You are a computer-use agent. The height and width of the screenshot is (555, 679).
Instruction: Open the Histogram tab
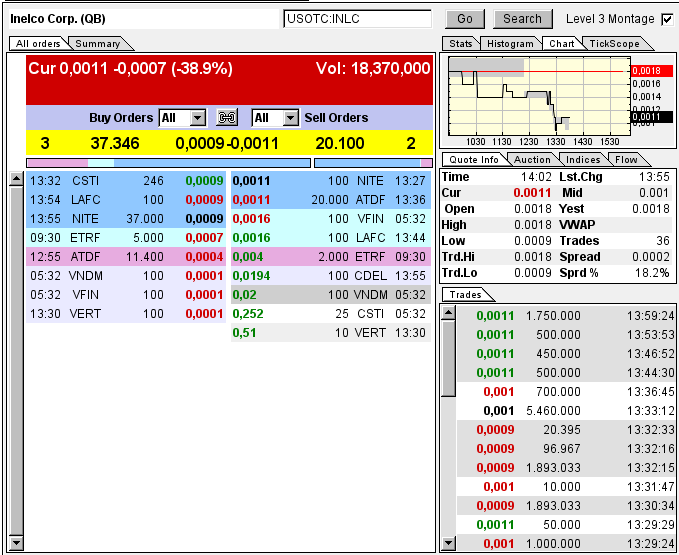click(510, 44)
